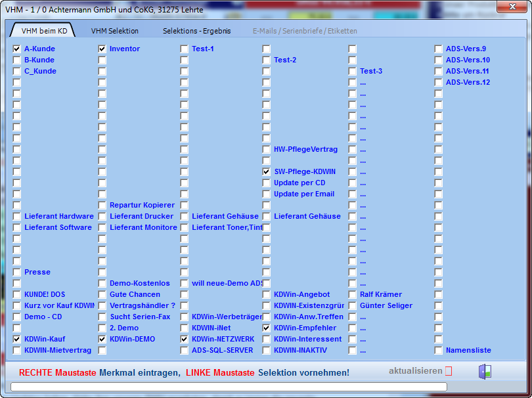Check the KDWin-Angebot checkbox

267,294
